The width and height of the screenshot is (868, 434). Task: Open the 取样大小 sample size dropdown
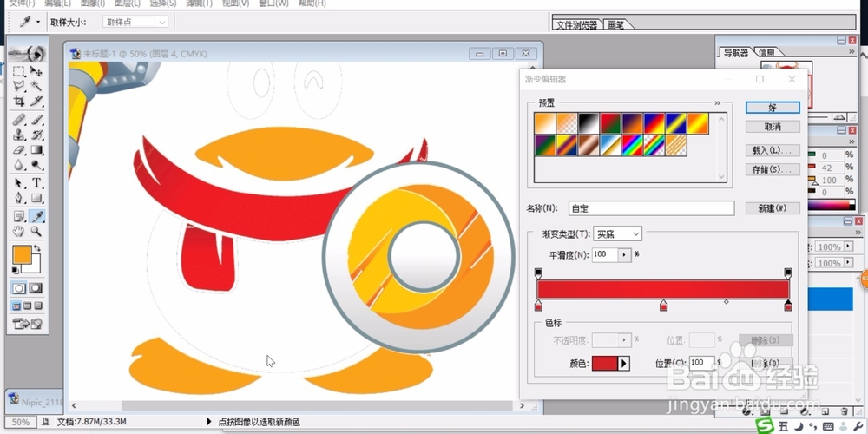(x=135, y=23)
